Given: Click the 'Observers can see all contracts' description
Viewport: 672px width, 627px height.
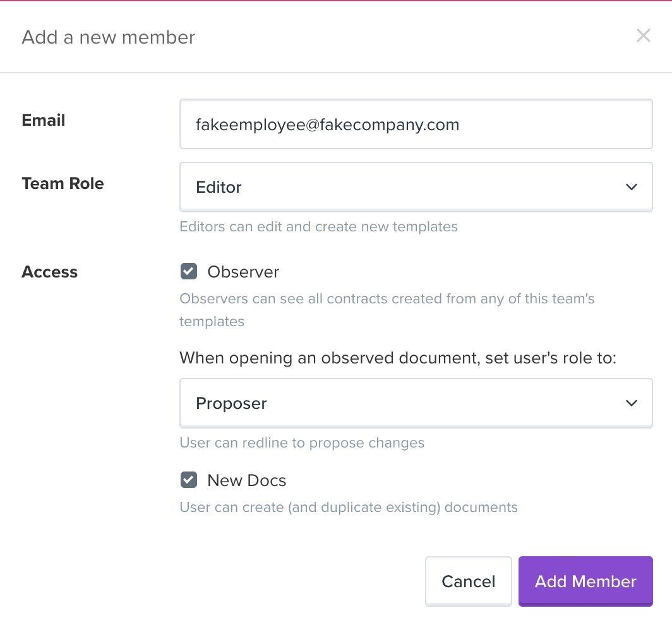Looking at the screenshot, I should tap(387, 299).
